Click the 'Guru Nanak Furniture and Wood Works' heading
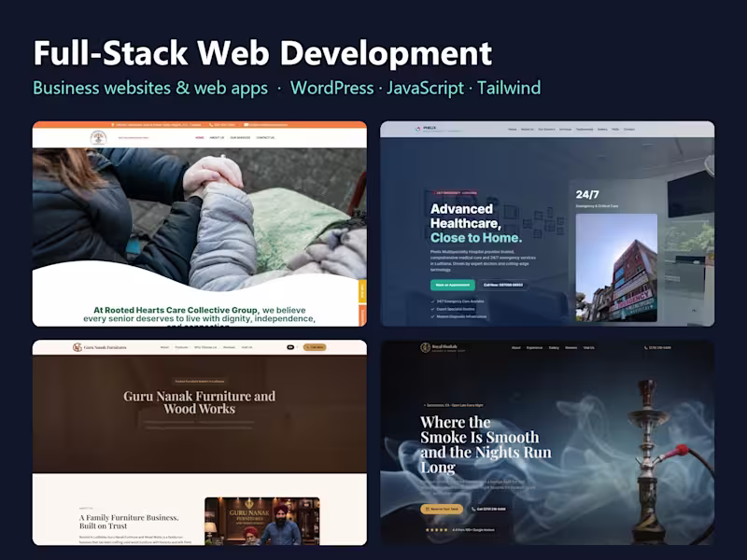The height and width of the screenshot is (560, 747). click(x=199, y=402)
